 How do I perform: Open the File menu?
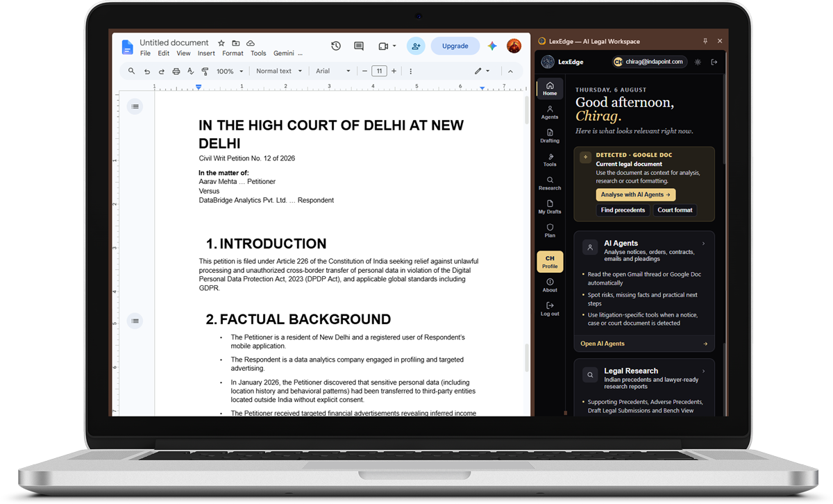[x=145, y=53]
